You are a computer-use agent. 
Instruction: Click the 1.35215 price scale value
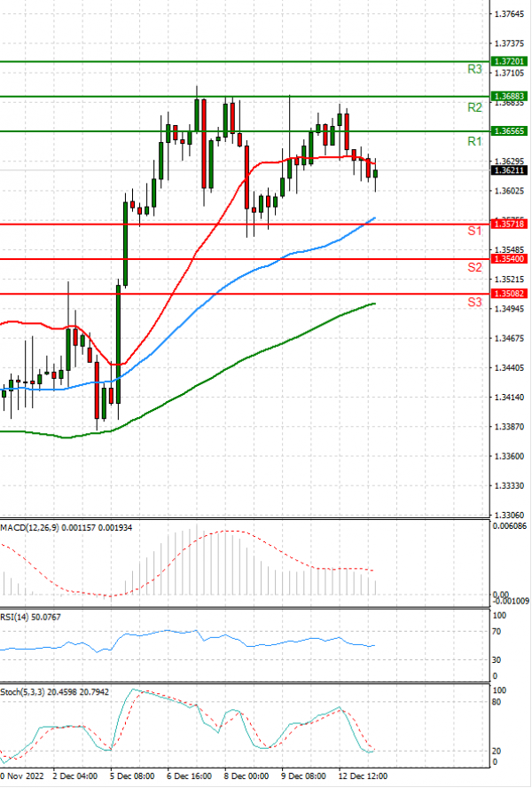pos(509,279)
